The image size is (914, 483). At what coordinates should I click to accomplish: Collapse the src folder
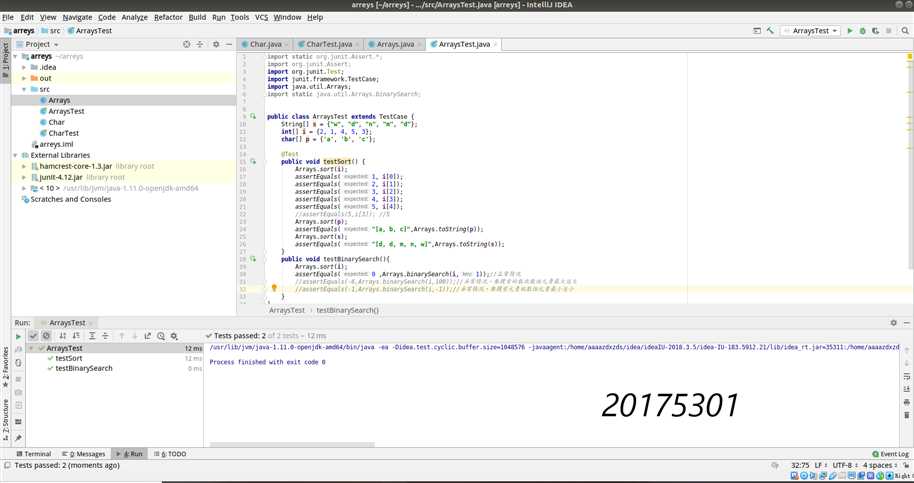24,90
